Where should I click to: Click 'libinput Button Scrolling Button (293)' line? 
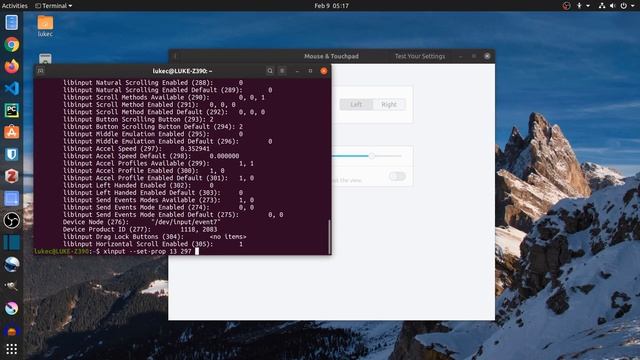(x=138, y=119)
